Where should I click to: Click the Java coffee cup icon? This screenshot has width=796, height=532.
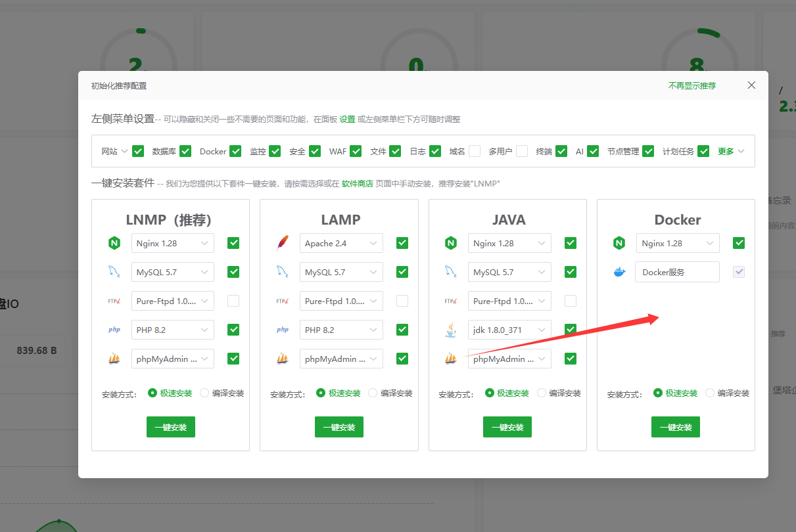(x=451, y=330)
